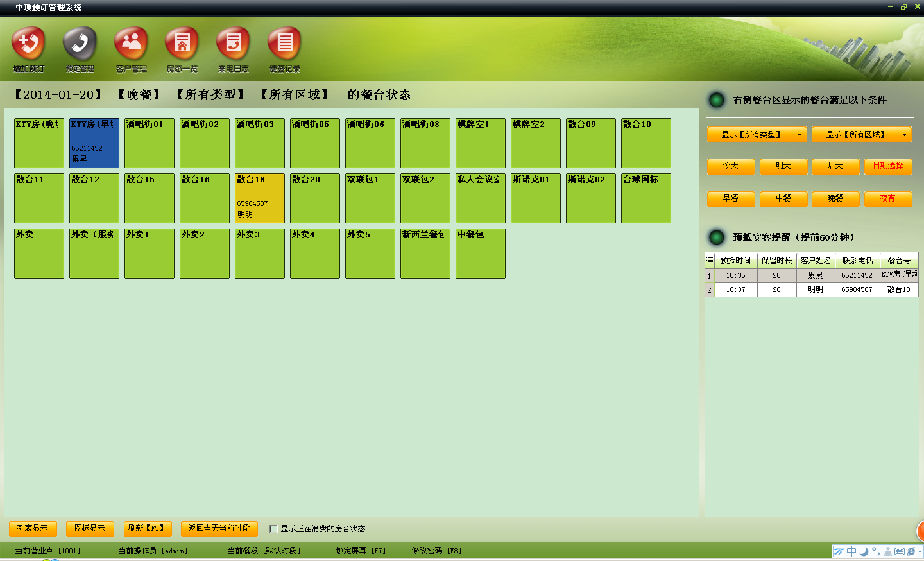Select the yellow 散台18 table tile
The width and height of the screenshot is (924, 561).
259,198
